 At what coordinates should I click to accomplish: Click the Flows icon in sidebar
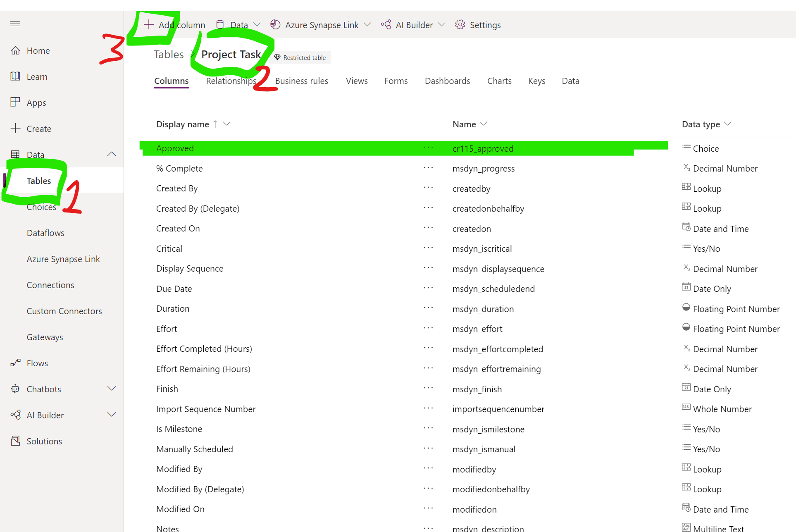pos(15,363)
